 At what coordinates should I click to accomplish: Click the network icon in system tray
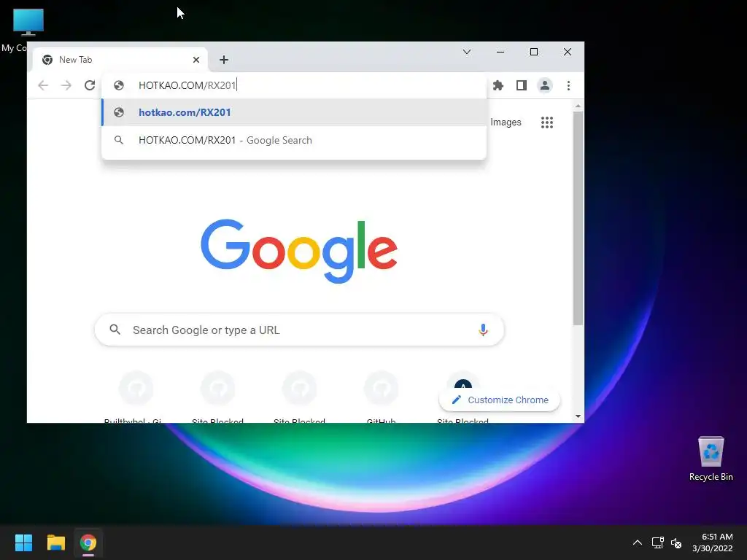(x=658, y=542)
